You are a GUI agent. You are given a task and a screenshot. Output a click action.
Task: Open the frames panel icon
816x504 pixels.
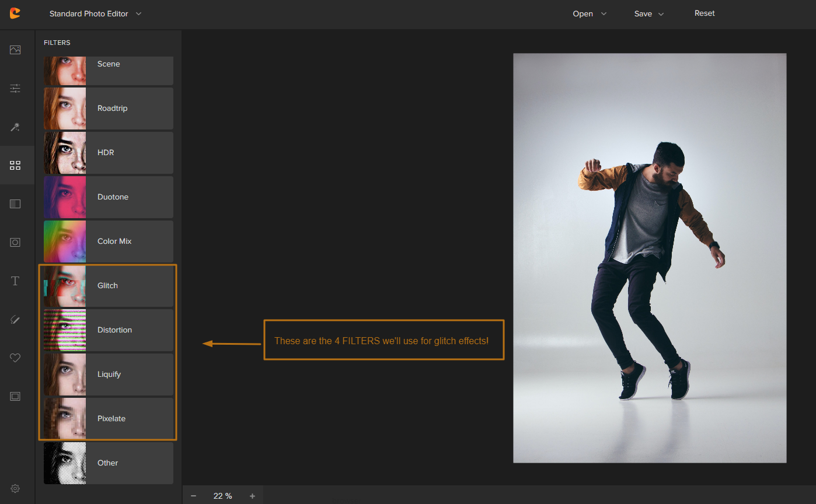(x=15, y=397)
